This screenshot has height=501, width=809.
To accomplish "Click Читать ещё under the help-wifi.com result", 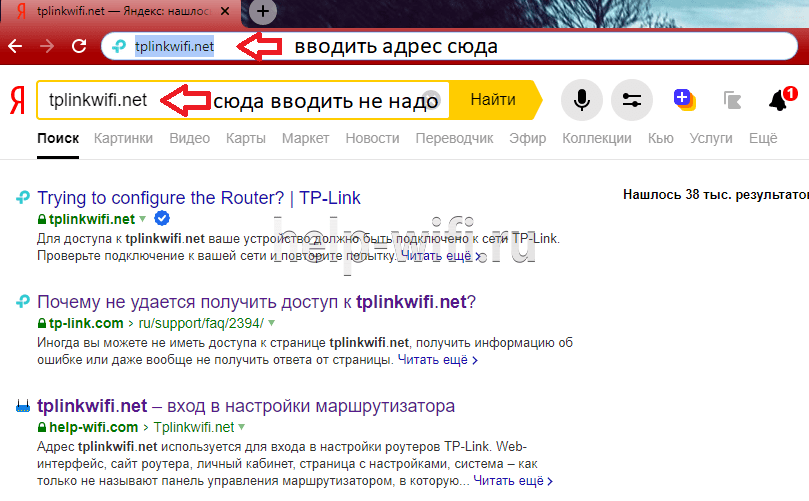I will tap(513, 481).
